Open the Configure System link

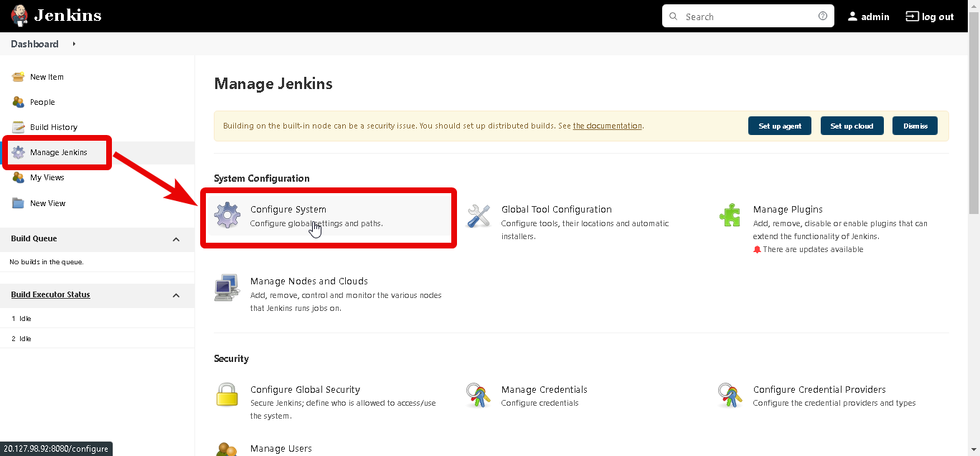click(x=288, y=209)
